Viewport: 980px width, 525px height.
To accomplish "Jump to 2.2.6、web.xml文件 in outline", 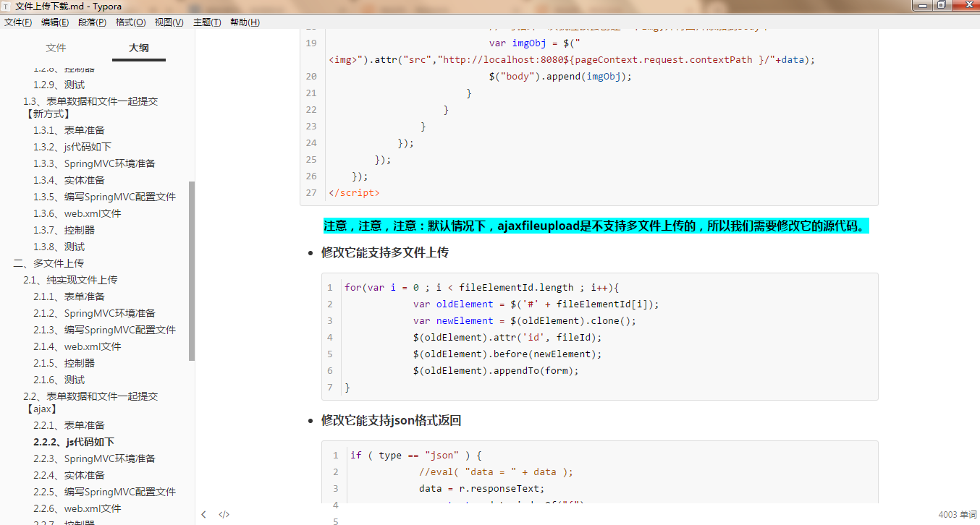I will [77, 508].
